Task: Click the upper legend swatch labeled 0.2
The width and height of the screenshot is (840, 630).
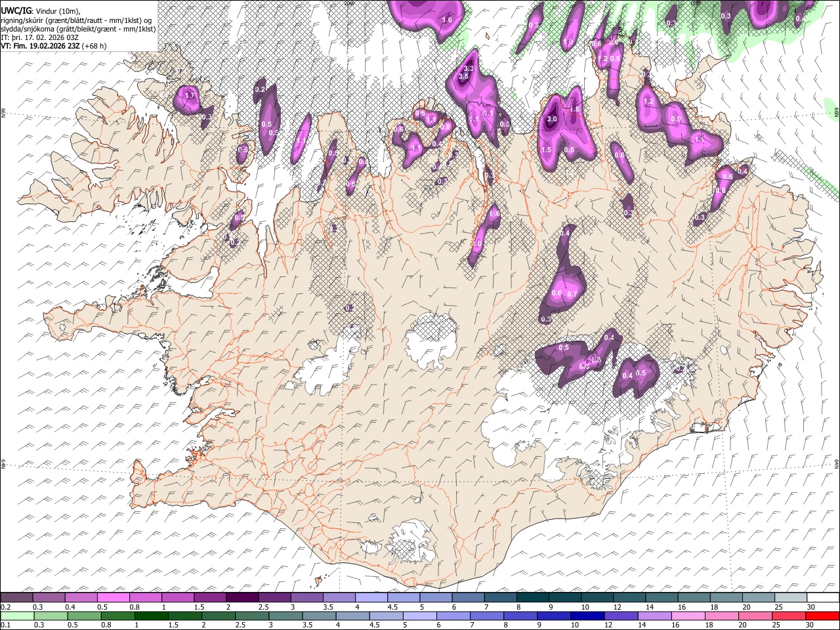Action: point(16,598)
